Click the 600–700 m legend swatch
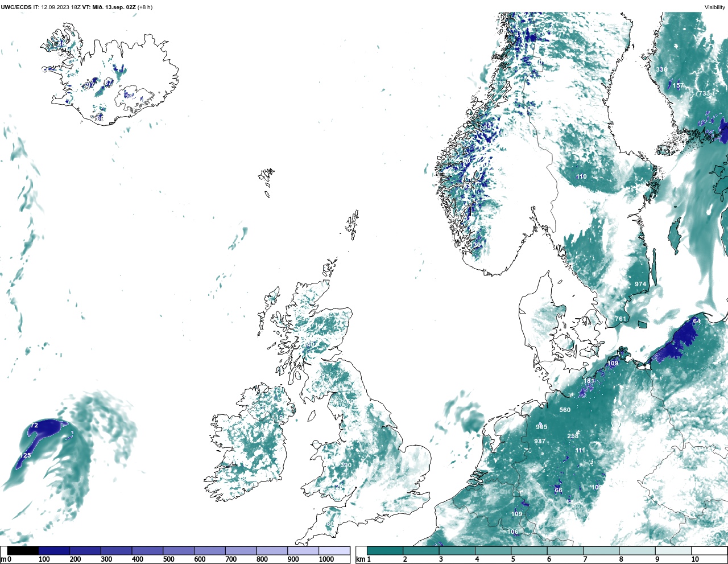This screenshot has height=564, width=728. tap(209, 551)
